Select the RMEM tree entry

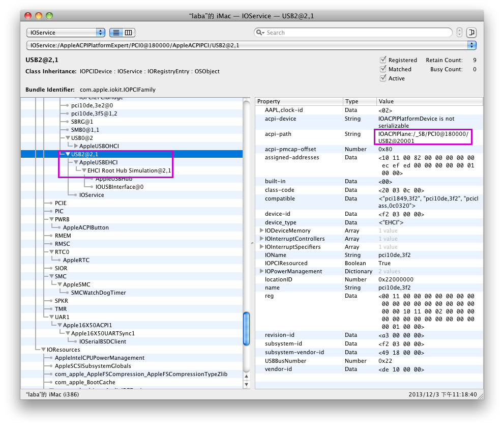(63, 236)
